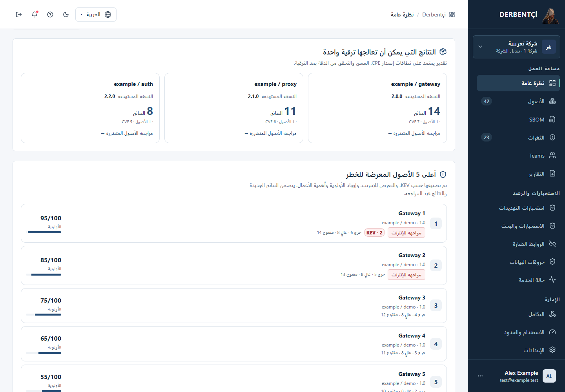
Task: Click الروابط الضارة broken link icon
Action: click(552, 244)
